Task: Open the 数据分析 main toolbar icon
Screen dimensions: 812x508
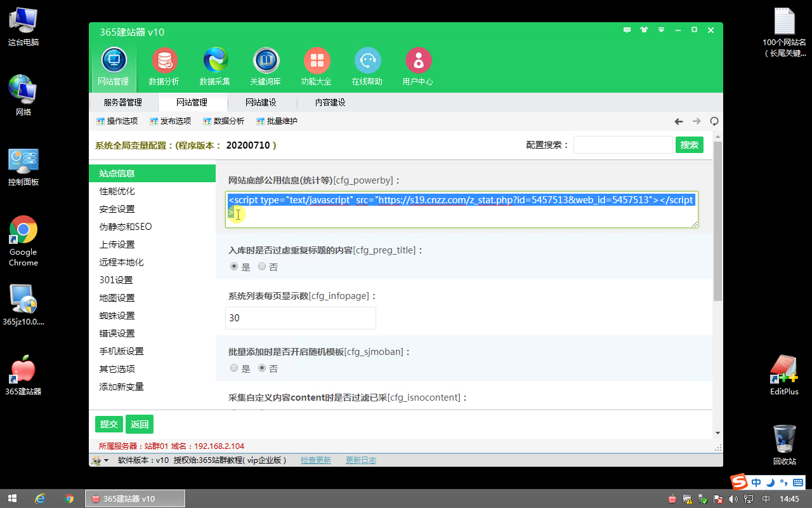Action: click(x=164, y=67)
